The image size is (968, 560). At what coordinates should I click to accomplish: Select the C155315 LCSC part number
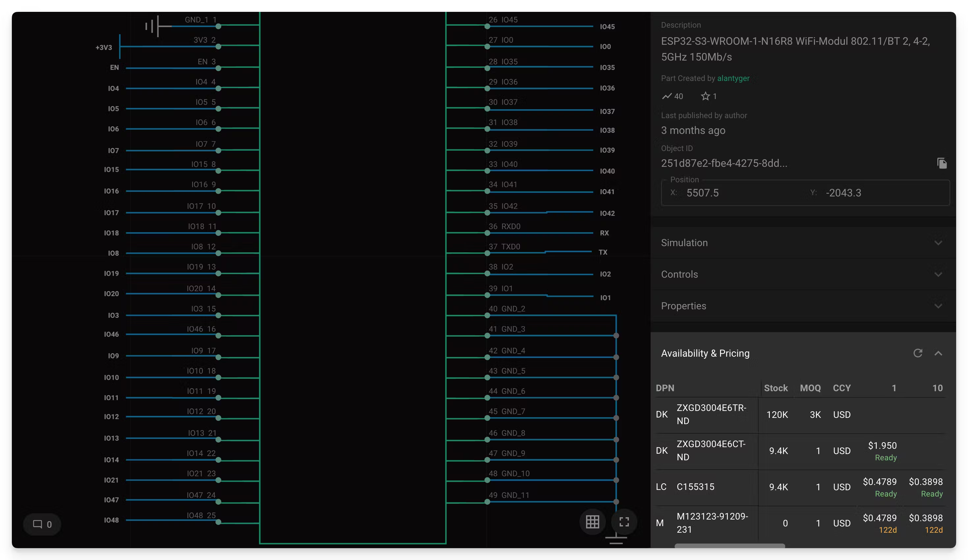[x=695, y=487]
